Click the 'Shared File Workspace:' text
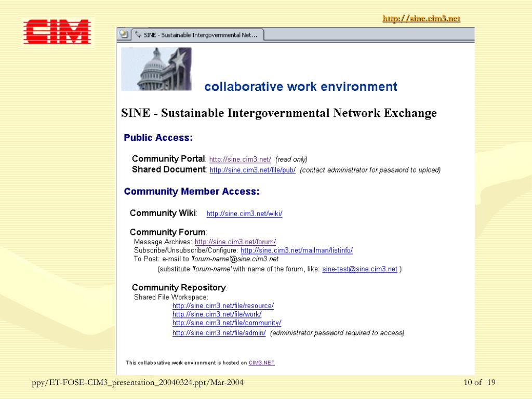The image size is (532, 399). tap(171, 297)
